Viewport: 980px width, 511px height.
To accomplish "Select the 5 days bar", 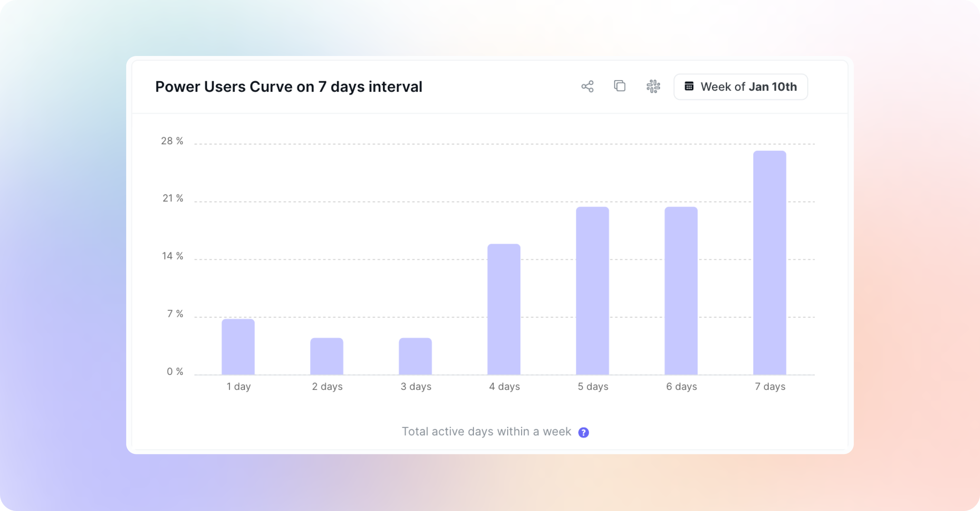I will pyautogui.click(x=592, y=291).
